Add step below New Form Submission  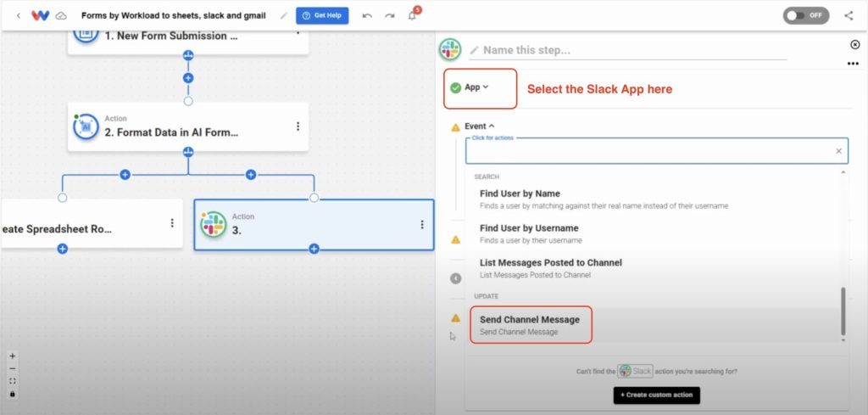coord(188,78)
